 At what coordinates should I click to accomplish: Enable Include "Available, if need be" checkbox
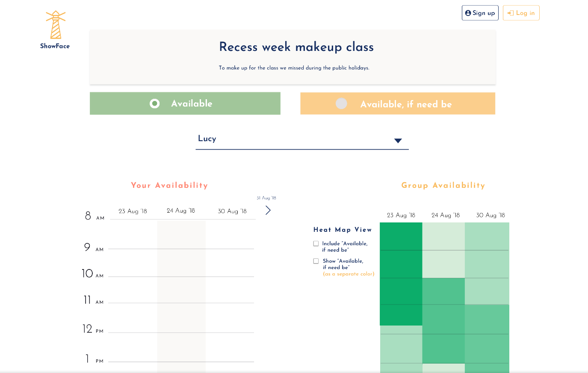click(x=316, y=244)
